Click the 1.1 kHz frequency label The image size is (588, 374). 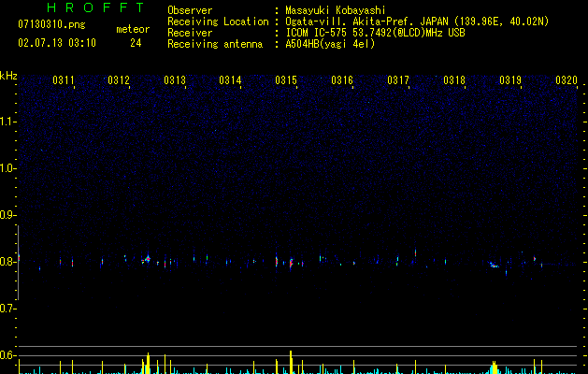click(7, 122)
